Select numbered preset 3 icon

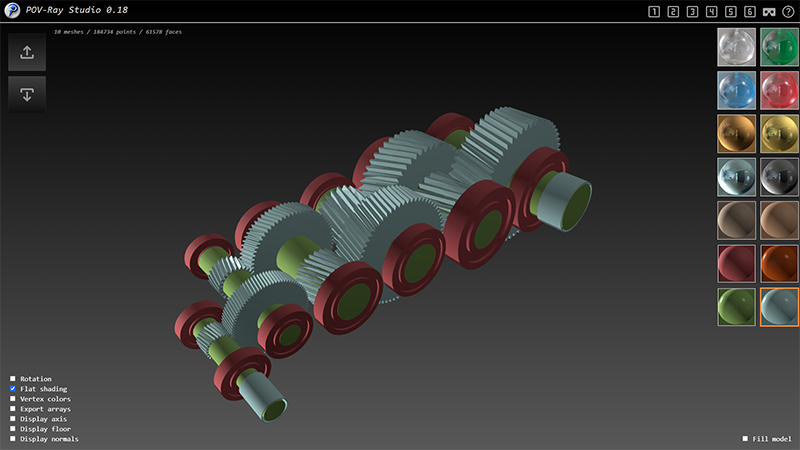coord(692,12)
